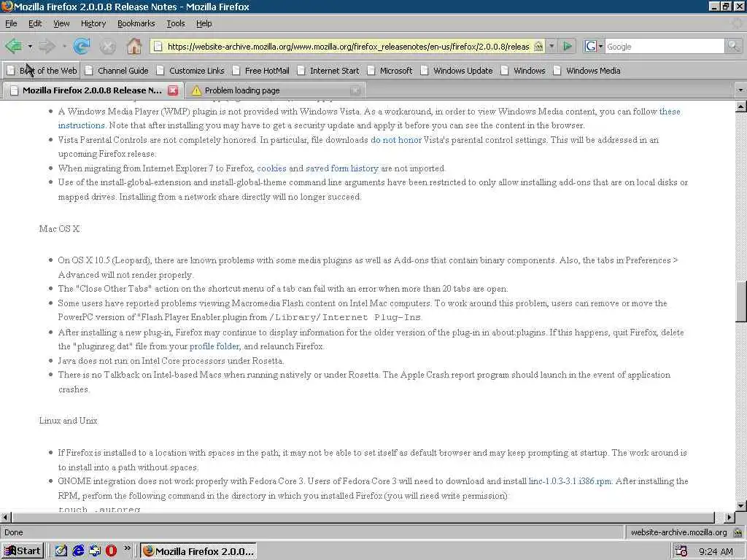
Task: Click the vertical scrollbar thumb
Action: click(741, 302)
